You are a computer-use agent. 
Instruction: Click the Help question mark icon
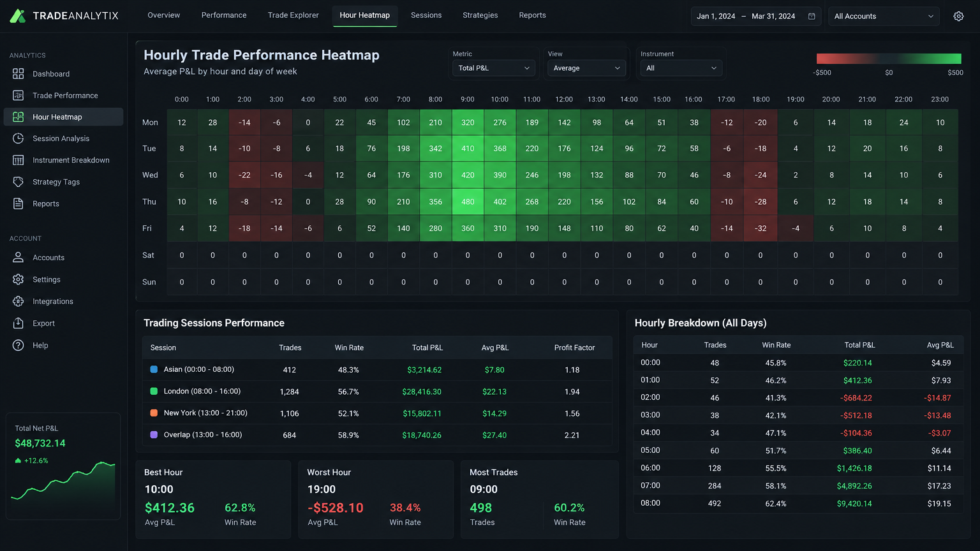pos(19,345)
